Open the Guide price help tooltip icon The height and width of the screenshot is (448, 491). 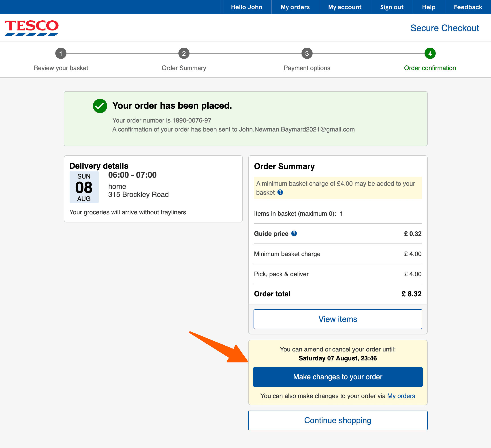tap(294, 233)
